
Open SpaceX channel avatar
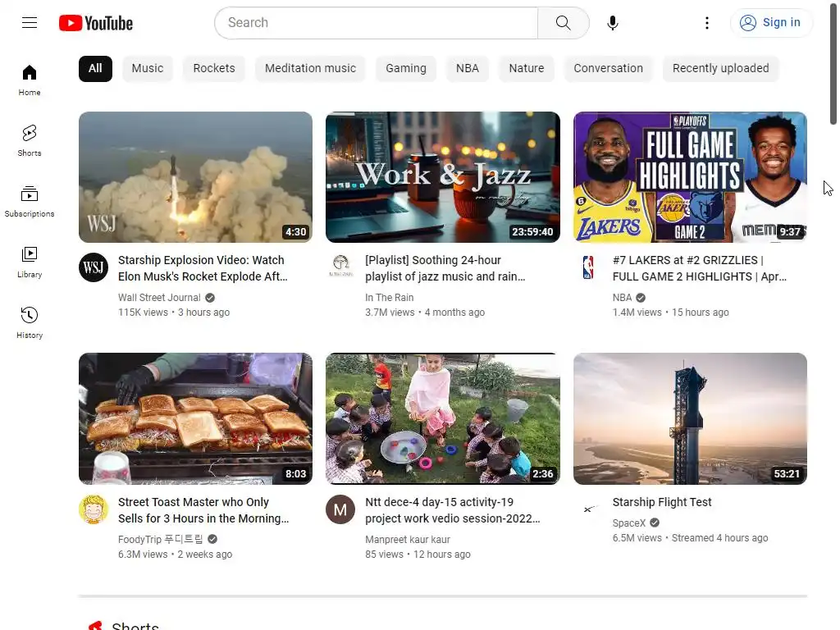pos(588,509)
